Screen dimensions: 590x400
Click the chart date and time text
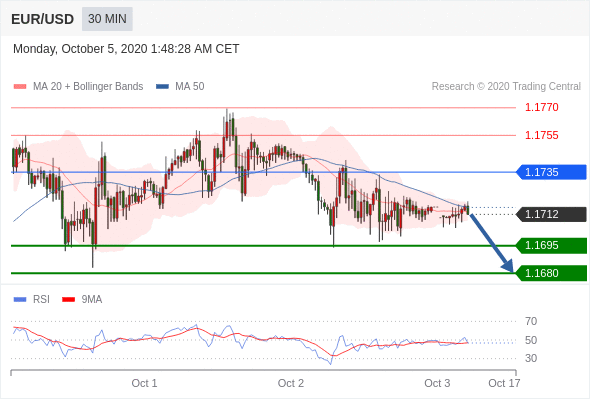tap(126, 49)
